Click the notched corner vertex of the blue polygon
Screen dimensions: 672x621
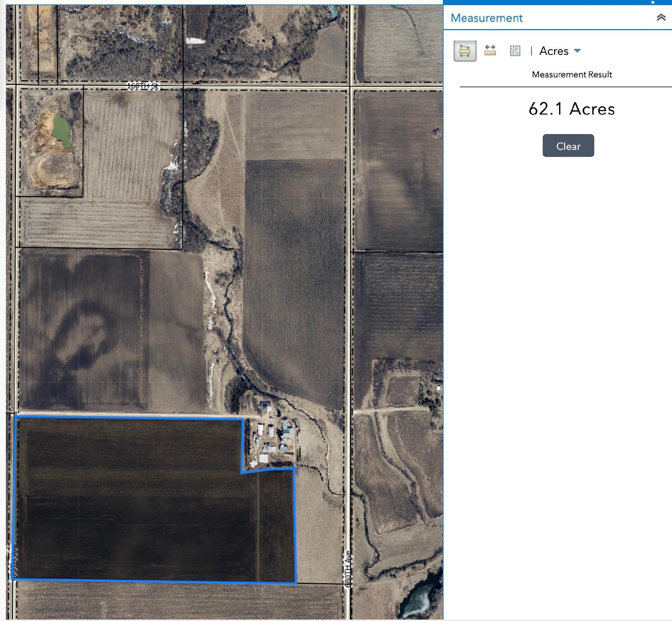[x=242, y=473]
